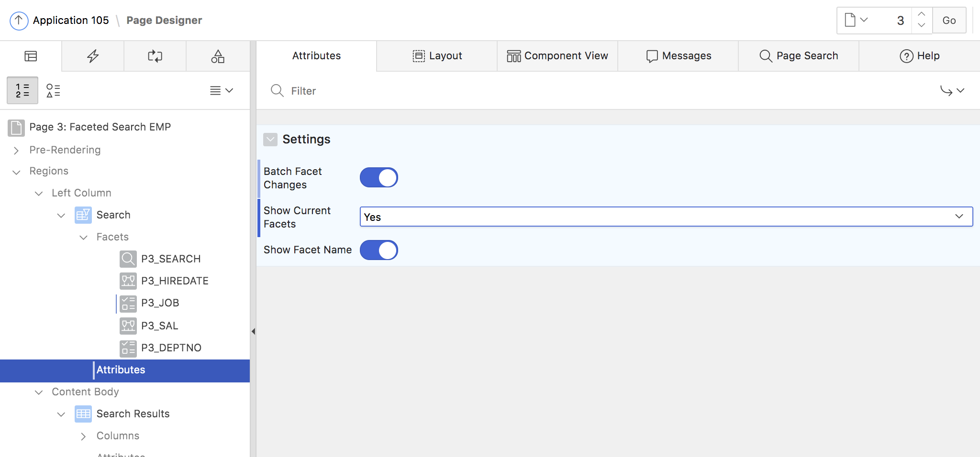Select the Rendering tree panel icon
Viewport: 980px width, 457px height.
[x=31, y=56]
